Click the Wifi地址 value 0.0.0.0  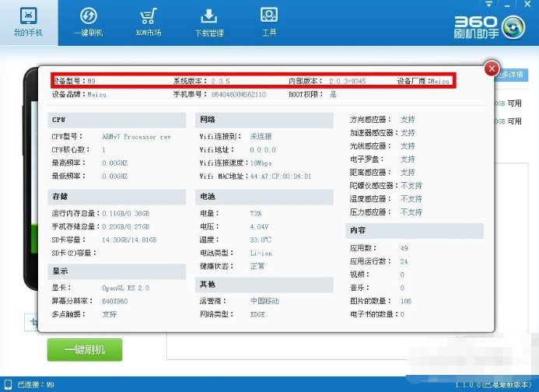263,150
